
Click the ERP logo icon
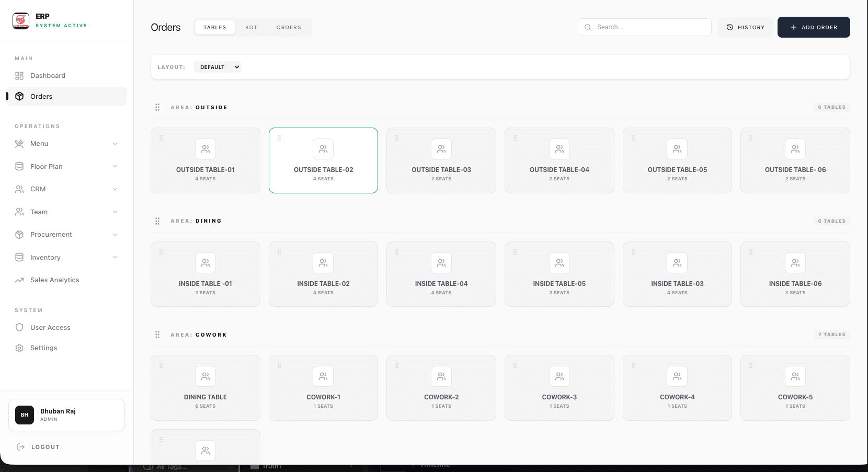(x=21, y=21)
